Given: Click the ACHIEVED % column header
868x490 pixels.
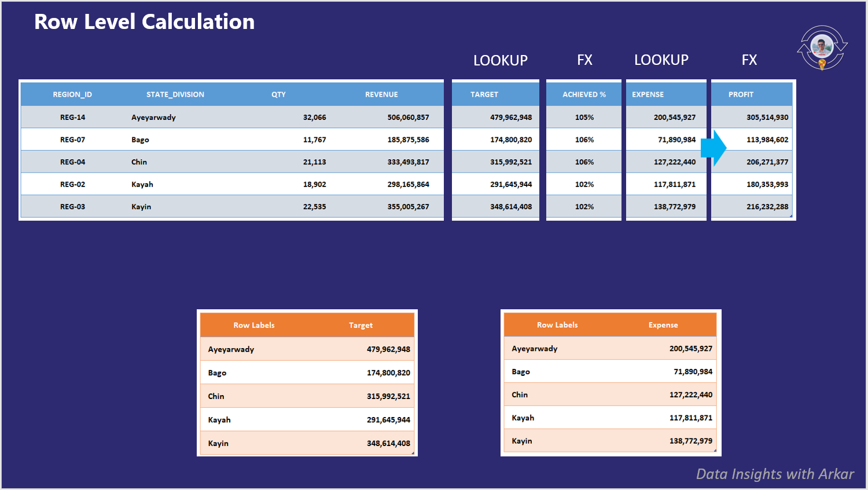Looking at the screenshot, I should tap(583, 94).
